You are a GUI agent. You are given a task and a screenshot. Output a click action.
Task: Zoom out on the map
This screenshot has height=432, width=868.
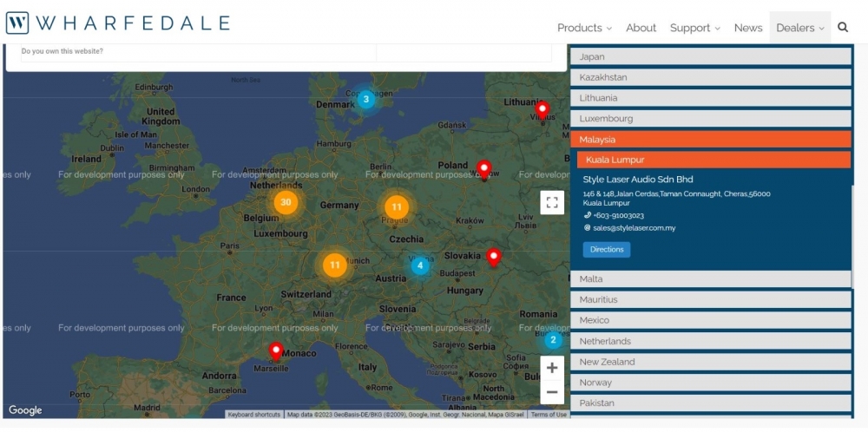point(552,392)
